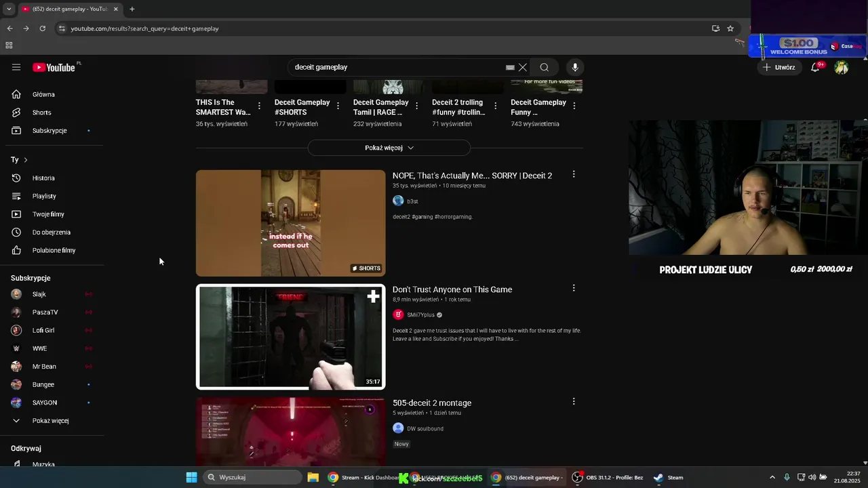
Task: Open three-dot menu for 505-deceit 2 montage
Action: click(574, 401)
